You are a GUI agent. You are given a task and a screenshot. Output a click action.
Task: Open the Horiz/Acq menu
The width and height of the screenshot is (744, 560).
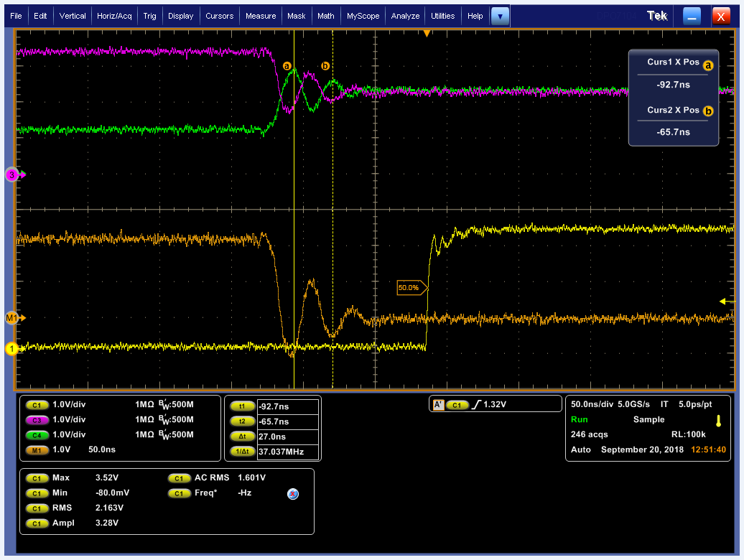tap(114, 16)
